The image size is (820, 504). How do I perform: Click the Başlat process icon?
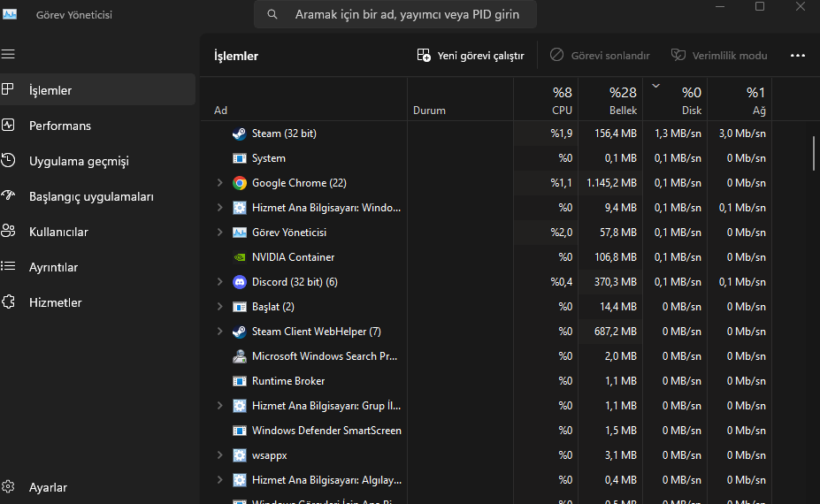point(240,307)
